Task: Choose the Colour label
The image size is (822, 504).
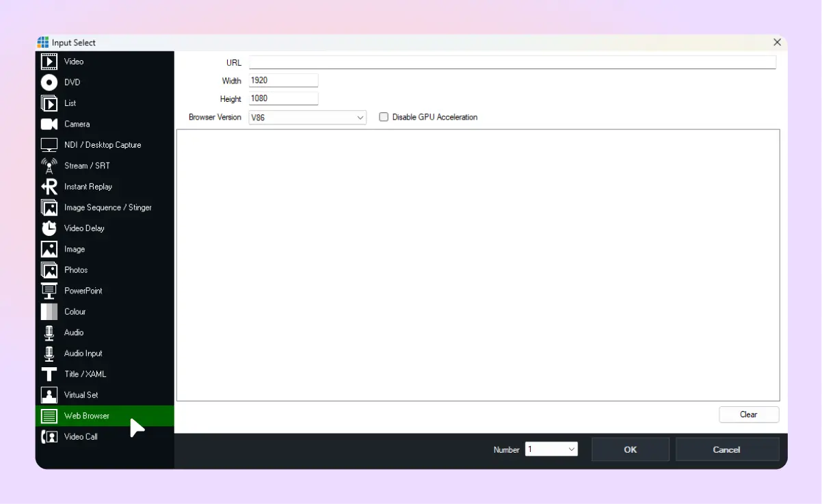Action: [75, 312]
